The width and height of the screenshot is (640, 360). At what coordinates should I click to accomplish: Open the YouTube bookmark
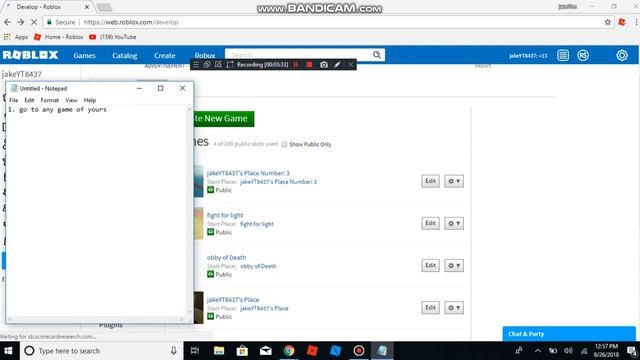click(x=113, y=37)
